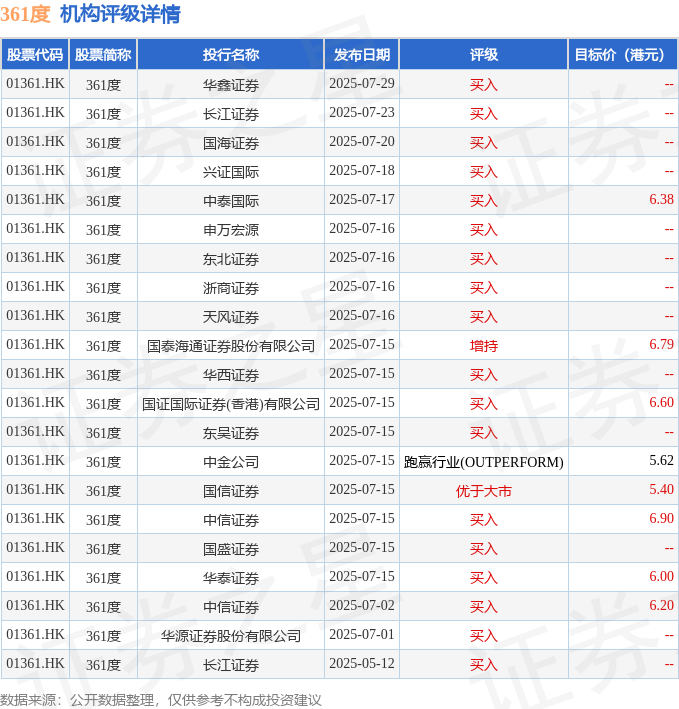Select the 兴证国际 cell
Viewport: 679px width, 709px height.
(x=231, y=172)
